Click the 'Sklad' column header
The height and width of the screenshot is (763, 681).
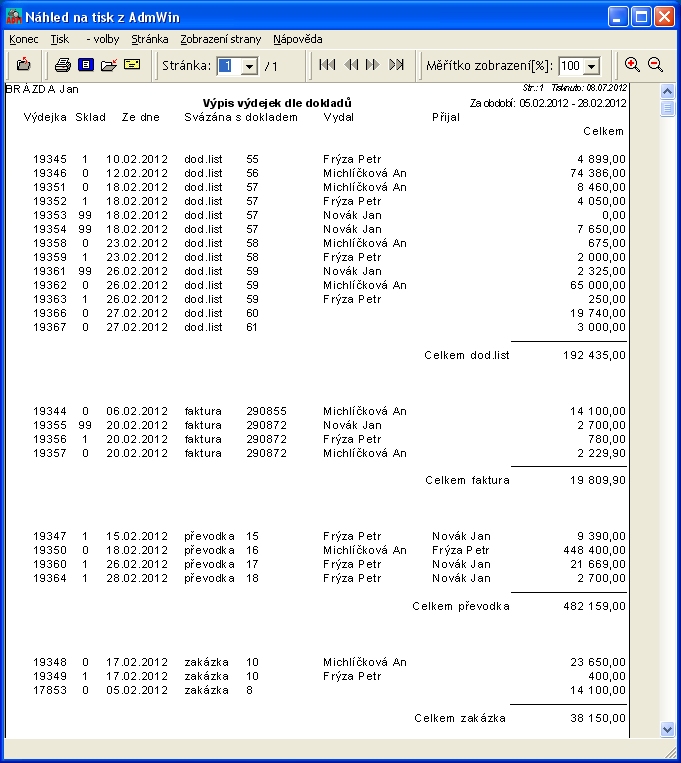click(91, 117)
